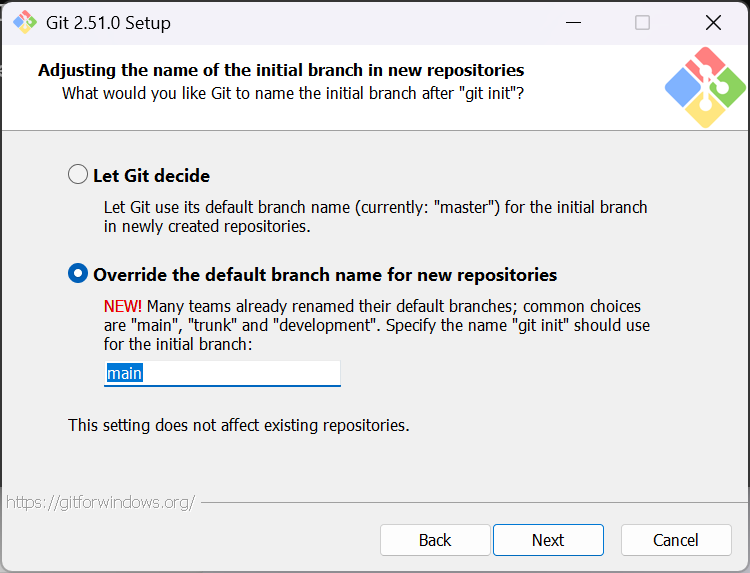Choose the "Override the default branch name" radio button
750x573 pixels.
tap(78, 274)
